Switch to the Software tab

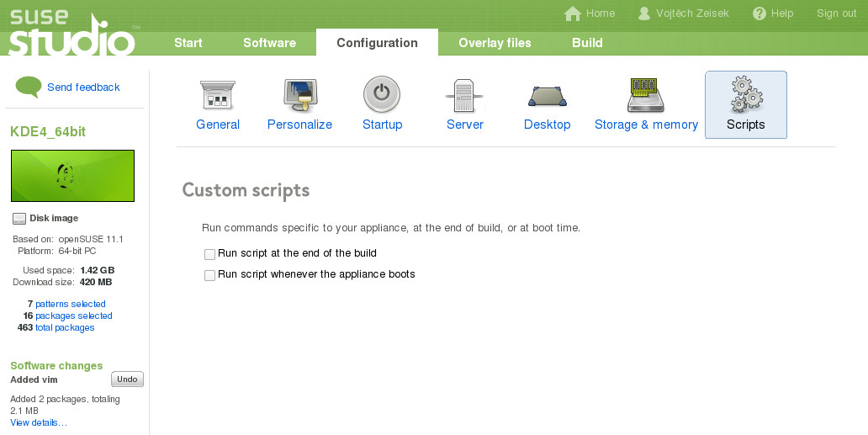pyautogui.click(x=270, y=43)
